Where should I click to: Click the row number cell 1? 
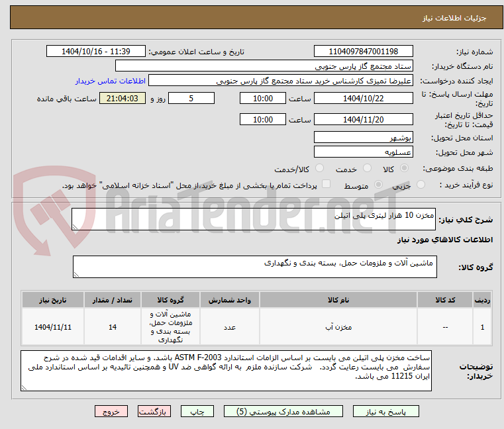[482, 327]
